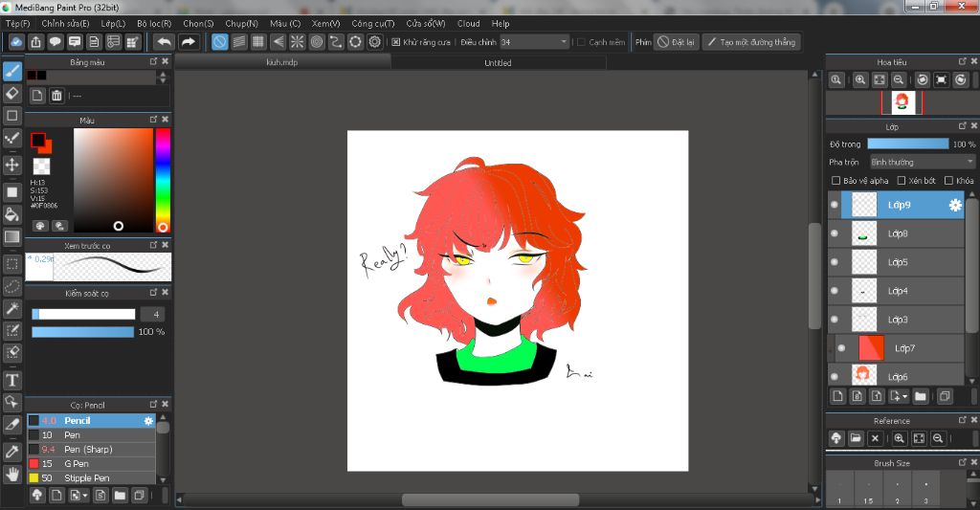The image size is (980, 510).
Task: Select the Pen brush in list
Action: pyautogui.click(x=91, y=435)
